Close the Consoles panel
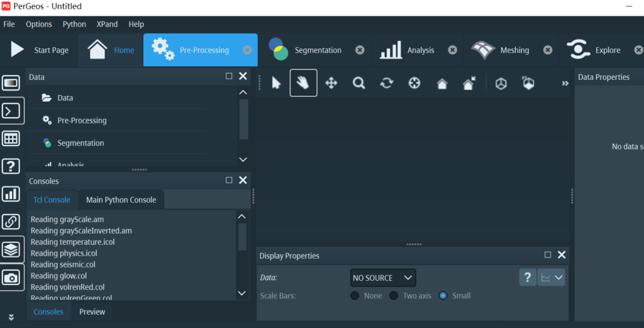 [x=243, y=180]
